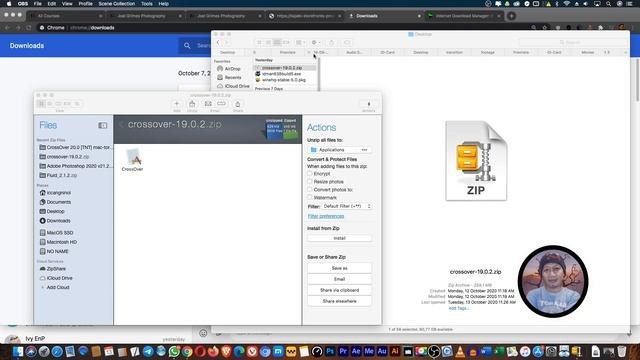Select Desktop in WinZip Places
640x360 pixels.
[52, 211]
